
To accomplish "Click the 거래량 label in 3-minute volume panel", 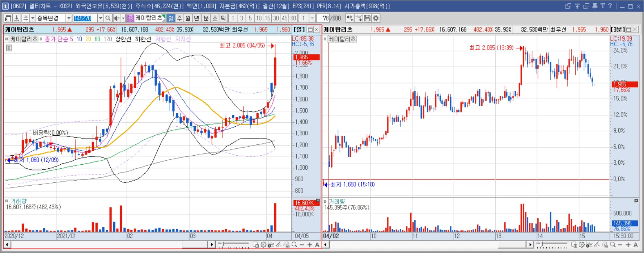I will click(x=337, y=201).
